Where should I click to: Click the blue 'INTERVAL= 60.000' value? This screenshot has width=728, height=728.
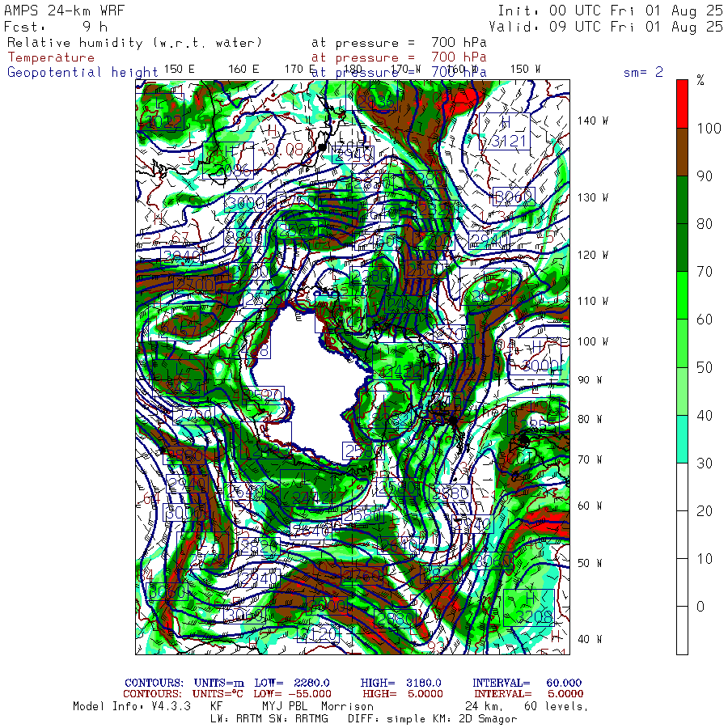[x=527, y=683]
